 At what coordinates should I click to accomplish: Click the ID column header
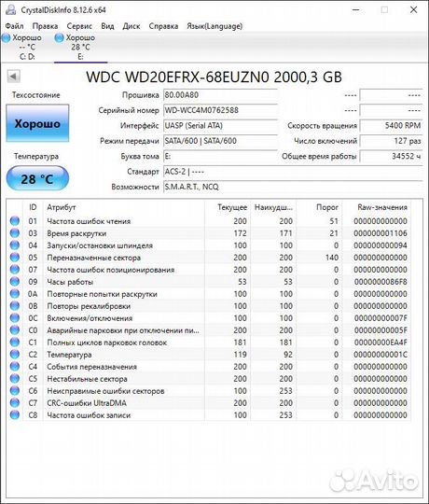(33, 207)
